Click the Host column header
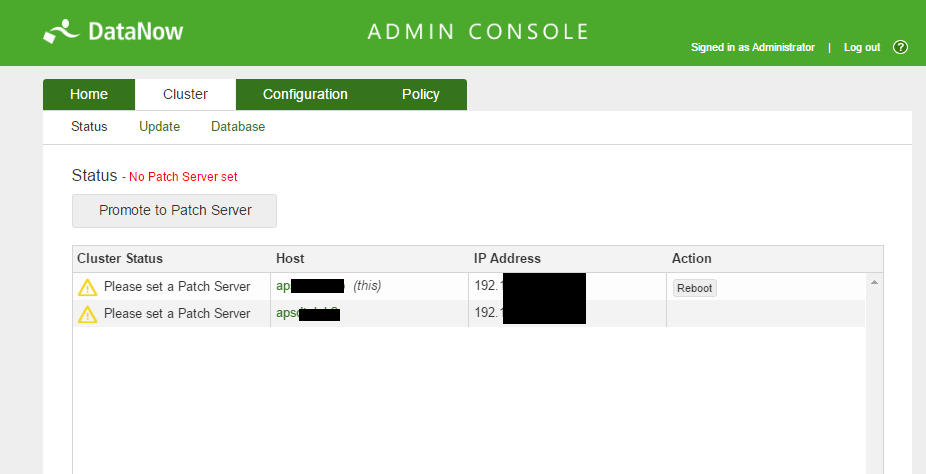 pos(290,259)
